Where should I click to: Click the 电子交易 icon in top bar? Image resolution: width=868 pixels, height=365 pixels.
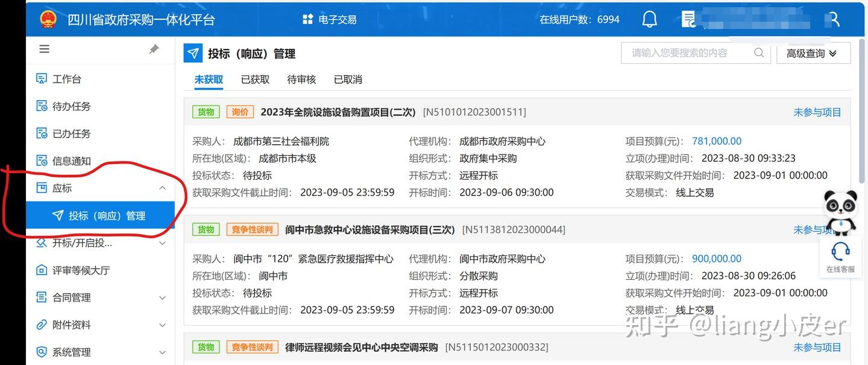307,19
